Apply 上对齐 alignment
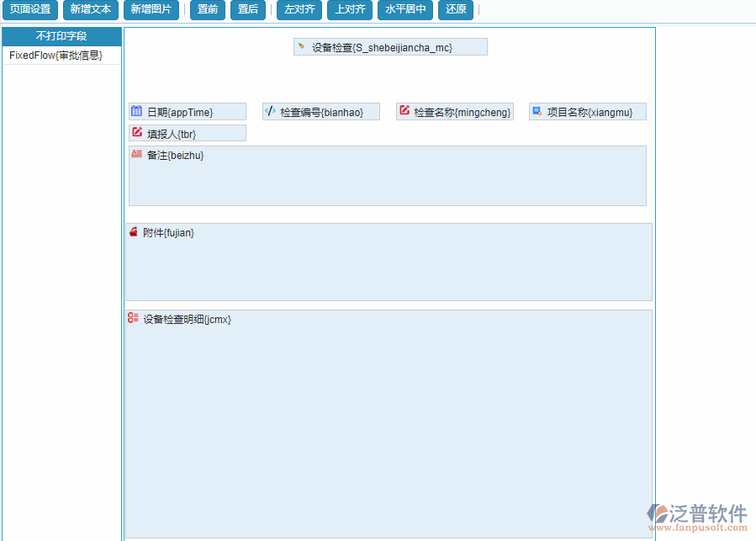This screenshot has height=541, width=756. tap(349, 10)
